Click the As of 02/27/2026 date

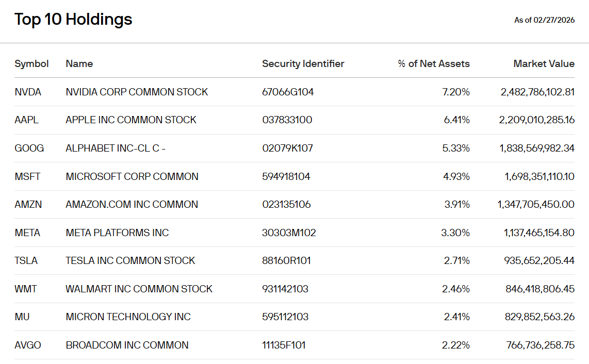coord(544,20)
